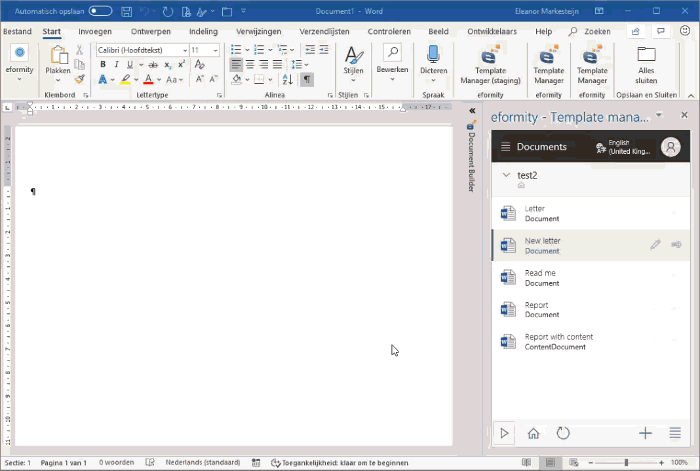Open task pane options dropdown arrow
The image size is (700, 471).
pyautogui.click(x=659, y=115)
